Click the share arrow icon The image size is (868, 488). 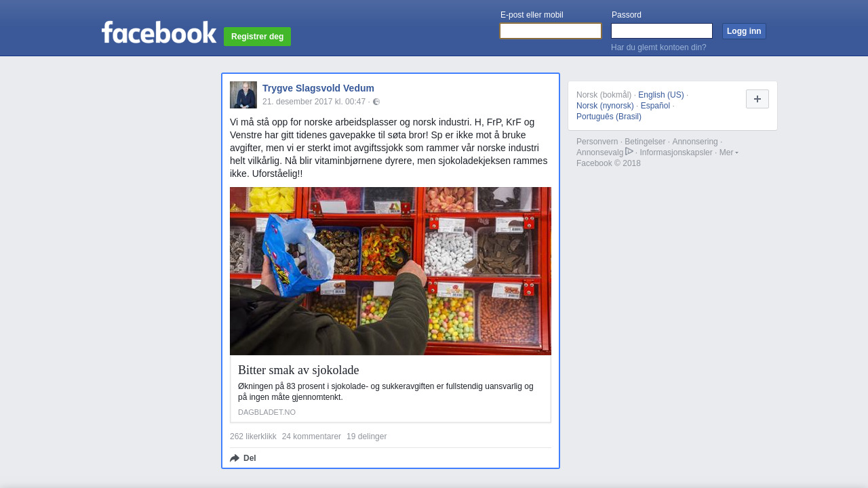(x=235, y=458)
